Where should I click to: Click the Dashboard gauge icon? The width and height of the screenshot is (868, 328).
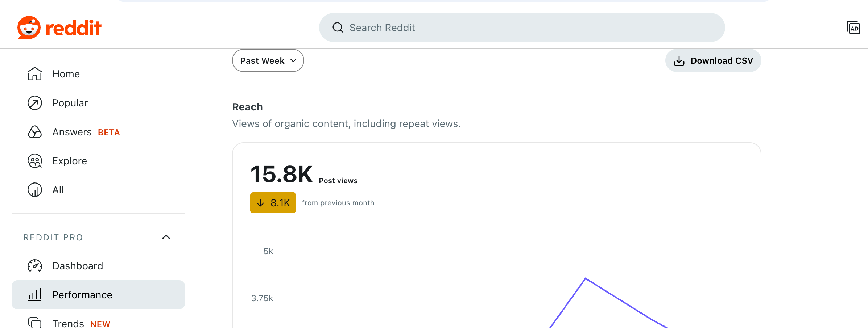(x=35, y=266)
